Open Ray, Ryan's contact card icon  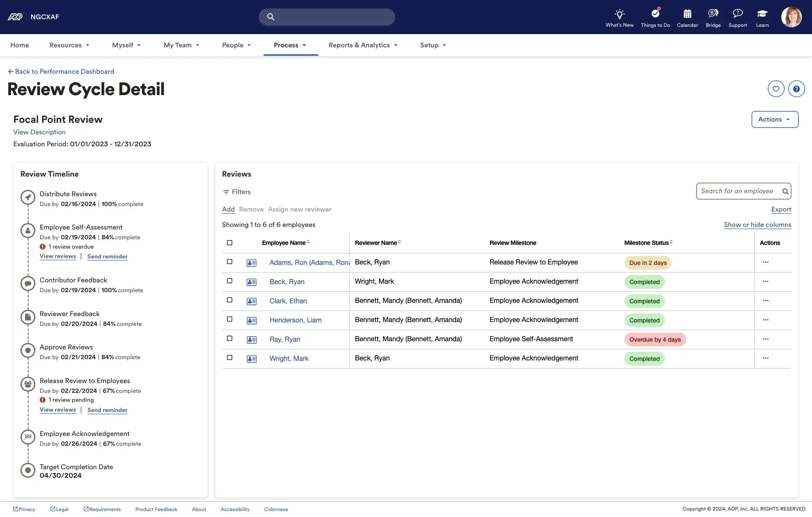click(251, 340)
